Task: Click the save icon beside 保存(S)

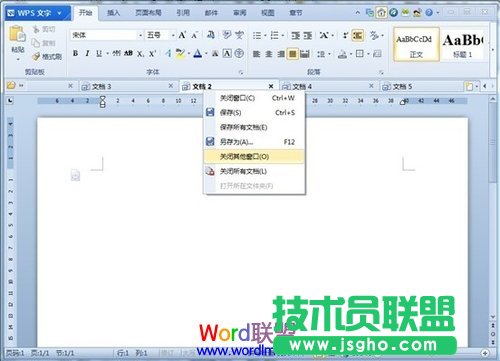Action: click(x=210, y=112)
